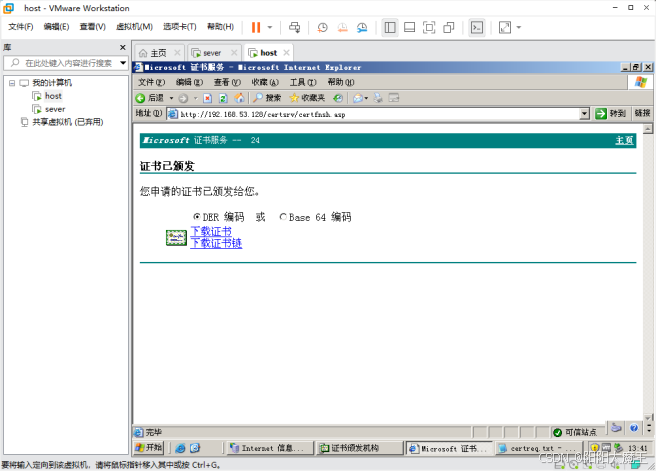The image size is (656, 472).
Task: Switch to Unity mode icon
Action: coord(448,28)
